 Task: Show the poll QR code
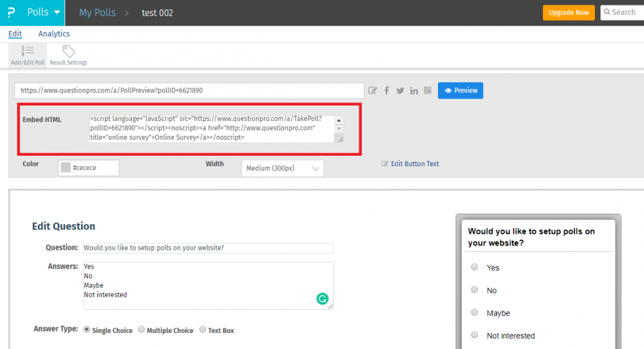pos(428,90)
